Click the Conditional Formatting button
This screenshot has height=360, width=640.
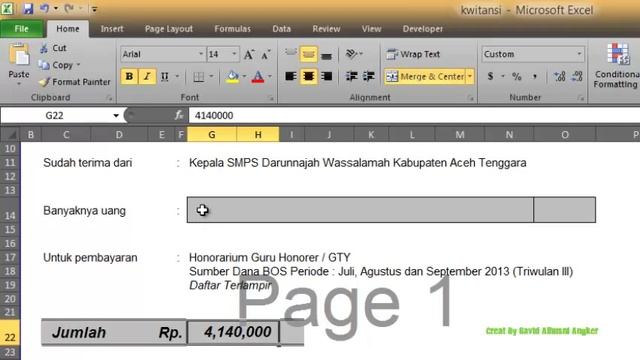(x=616, y=65)
